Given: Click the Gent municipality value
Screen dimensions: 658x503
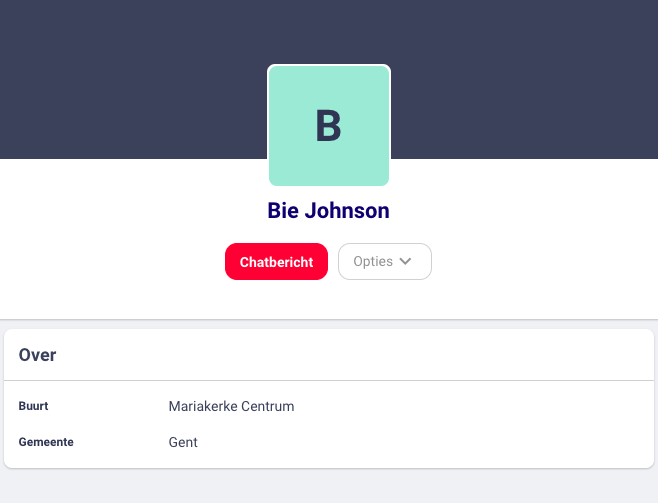Looking at the screenshot, I should pos(183,442).
